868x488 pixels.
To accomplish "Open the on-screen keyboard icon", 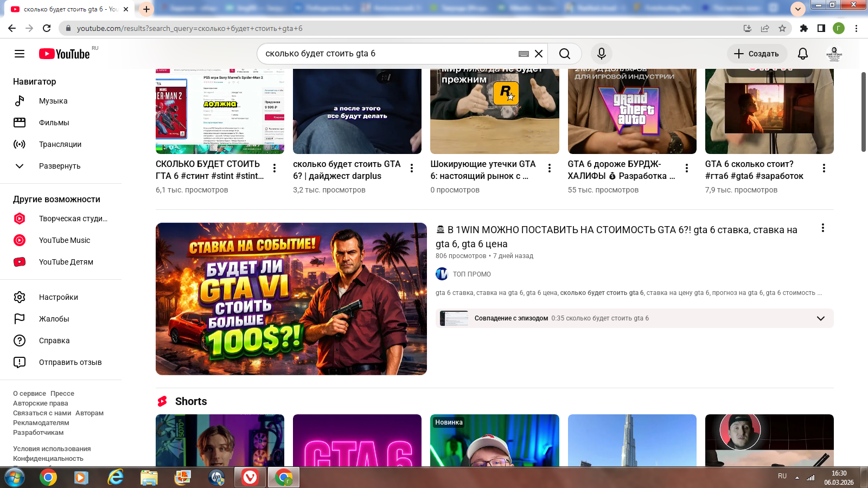I will [x=524, y=54].
